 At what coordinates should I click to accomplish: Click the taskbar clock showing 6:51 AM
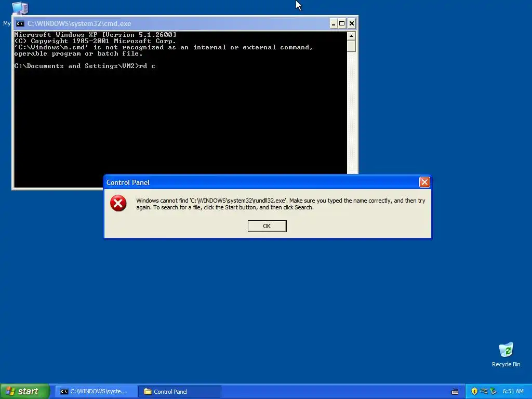click(x=513, y=392)
